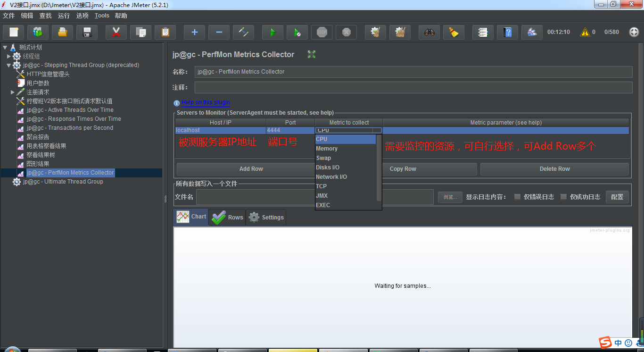Screen dimensions: 644x352
Task: Click the New test plan icon
Action: click(x=14, y=32)
